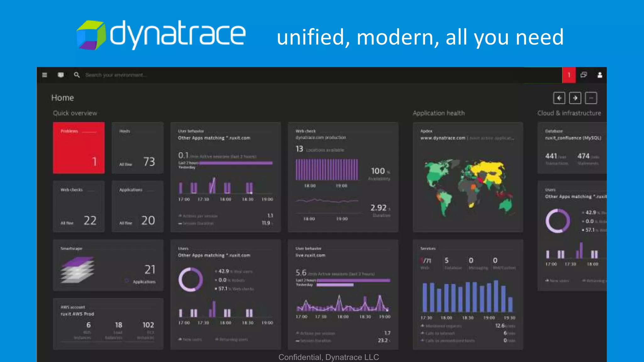The width and height of the screenshot is (644, 362).
Task: Go to next dashboard with right arrow
Action: click(x=575, y=98)
